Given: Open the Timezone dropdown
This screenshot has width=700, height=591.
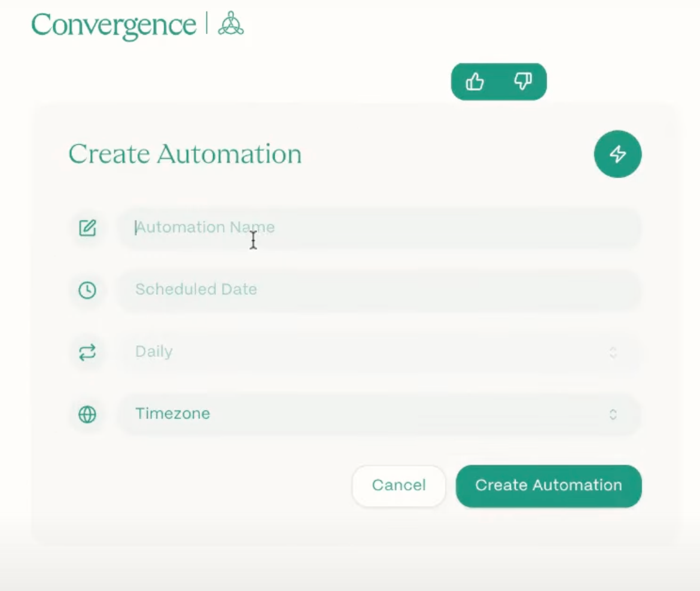Looking at the screenshot, I should (x=379, y=414).
